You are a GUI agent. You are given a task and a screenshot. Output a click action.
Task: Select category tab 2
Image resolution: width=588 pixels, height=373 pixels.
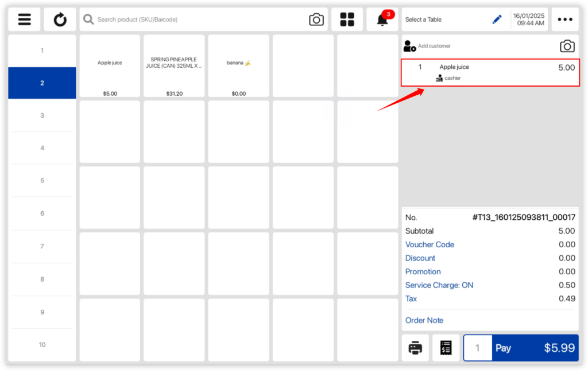[42, 83]
